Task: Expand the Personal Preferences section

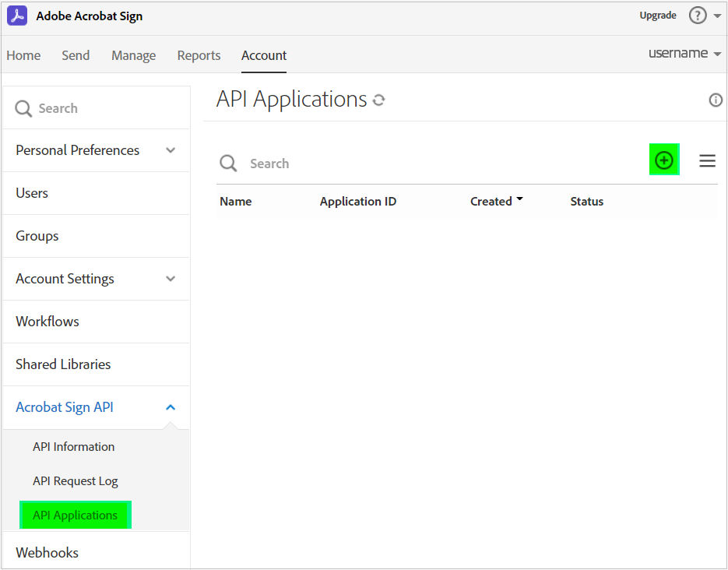Action: point(171,150)
